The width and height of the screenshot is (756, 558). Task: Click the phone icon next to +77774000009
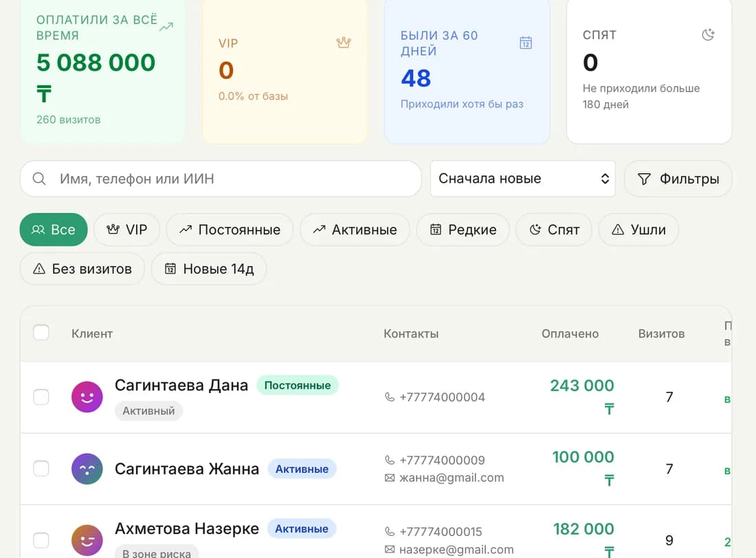click(x=390, y=460)
